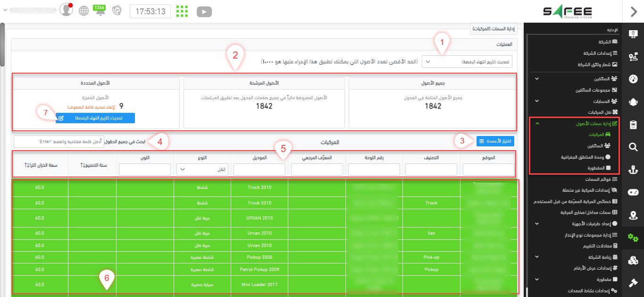The width and height of the screenshot is (644, 297).
Task: Collapse the إدارة سمات الأصول menu section
Action: [537, 123]
